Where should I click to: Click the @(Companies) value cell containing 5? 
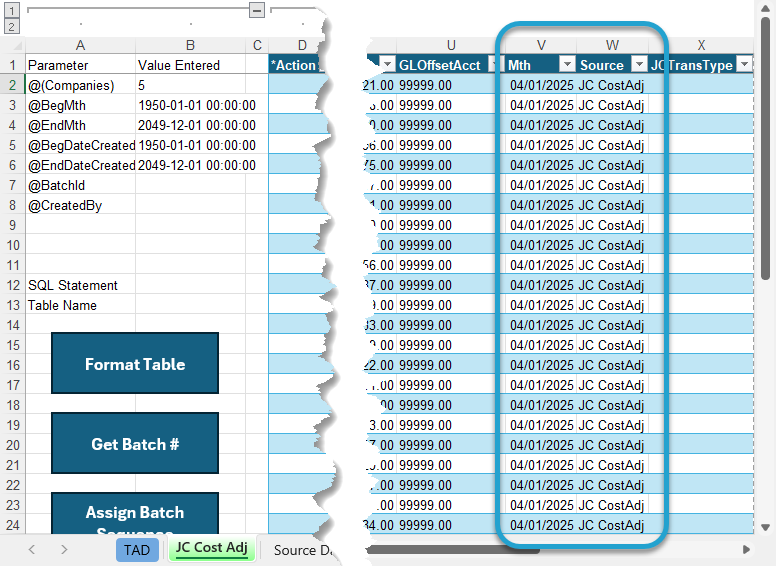point(190,85)
